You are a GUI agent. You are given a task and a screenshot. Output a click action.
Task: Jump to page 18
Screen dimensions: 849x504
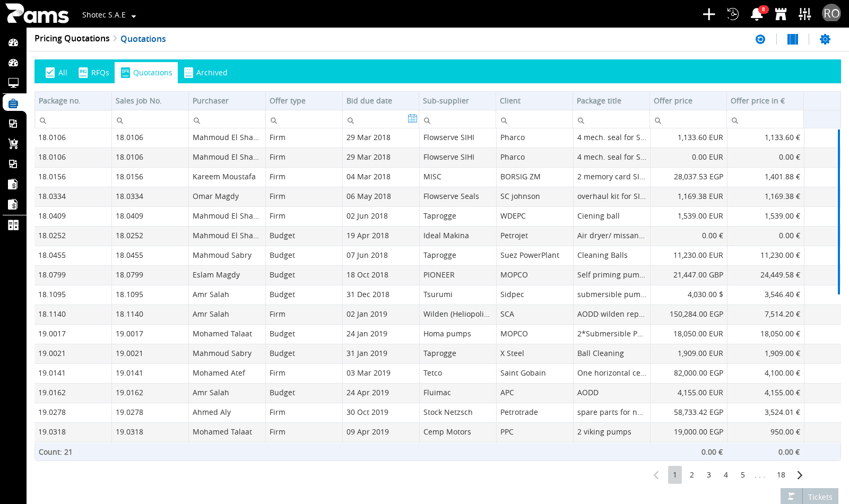781,475
